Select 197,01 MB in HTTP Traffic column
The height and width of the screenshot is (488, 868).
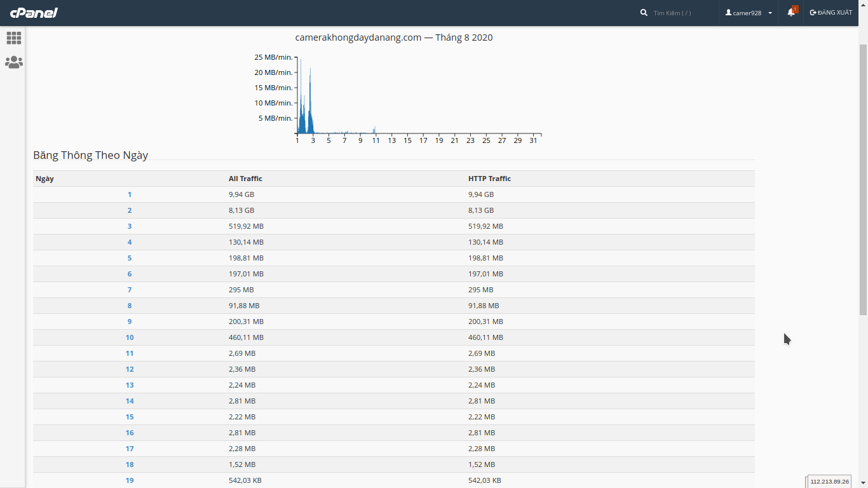[485, 274]
